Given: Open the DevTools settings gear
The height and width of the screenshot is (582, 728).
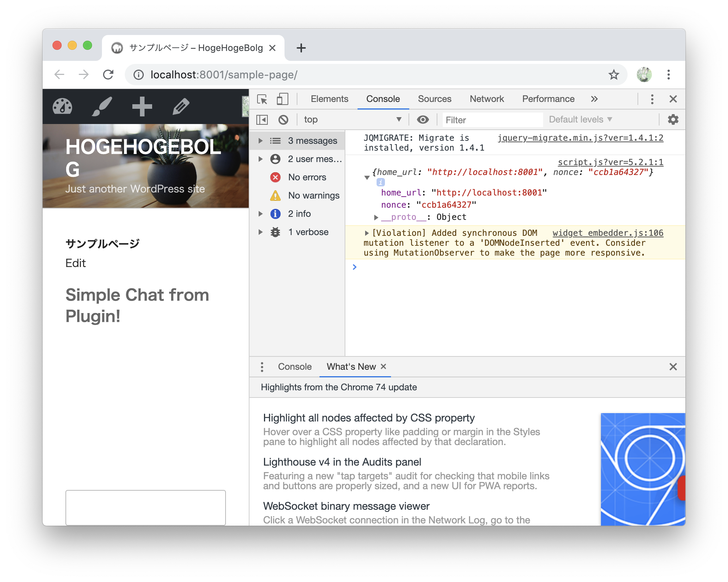Looking at the screenshot, I should click(672, 119).
